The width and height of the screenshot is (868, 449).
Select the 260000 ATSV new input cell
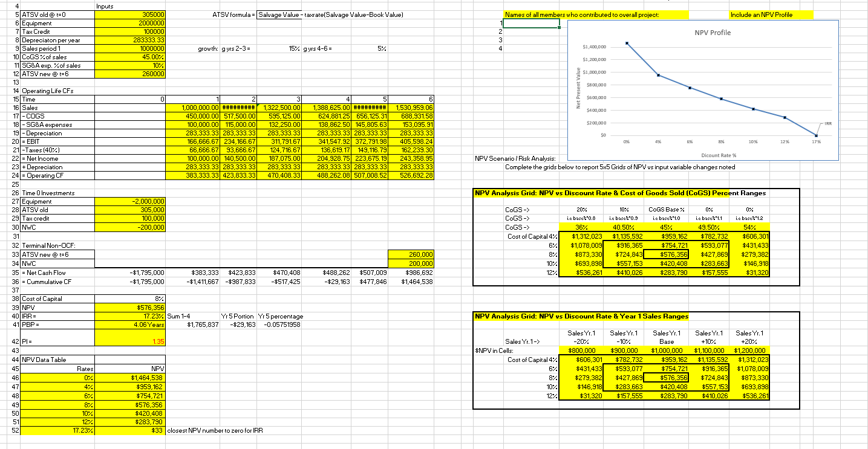[x=131, y=74]
